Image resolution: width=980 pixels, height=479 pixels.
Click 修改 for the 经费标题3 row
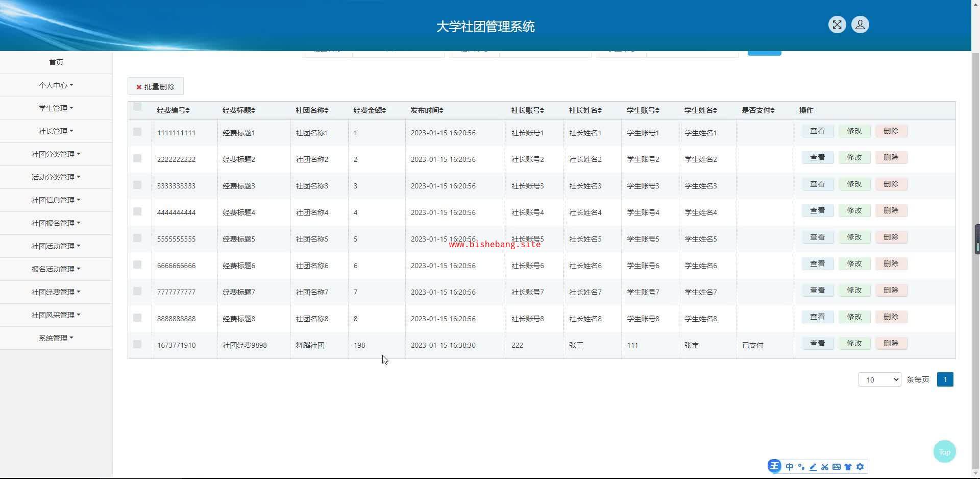(x=854, y=184)
